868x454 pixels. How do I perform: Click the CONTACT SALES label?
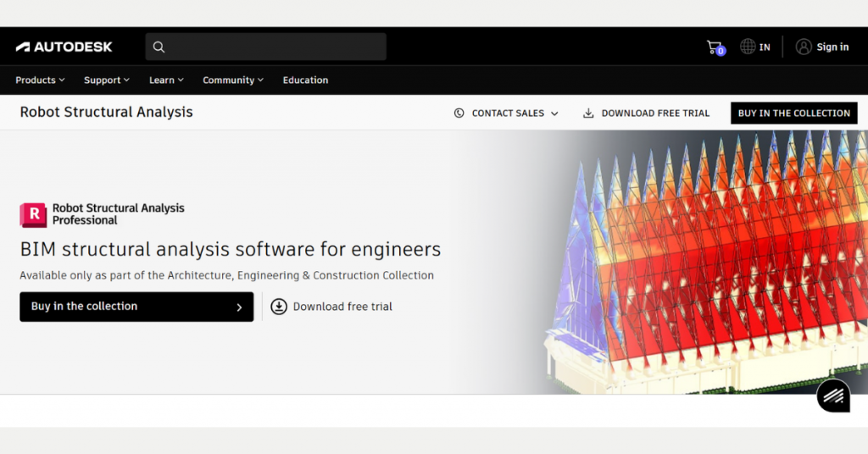point(508,113)
